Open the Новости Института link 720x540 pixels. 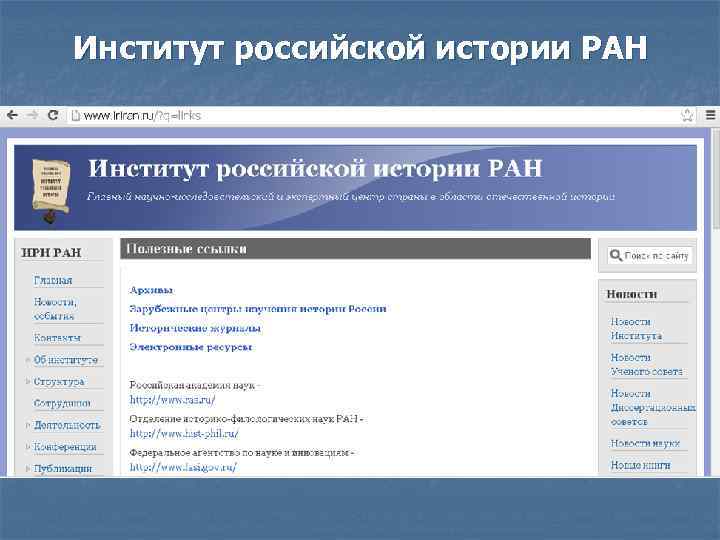click(x=636, y=329)
